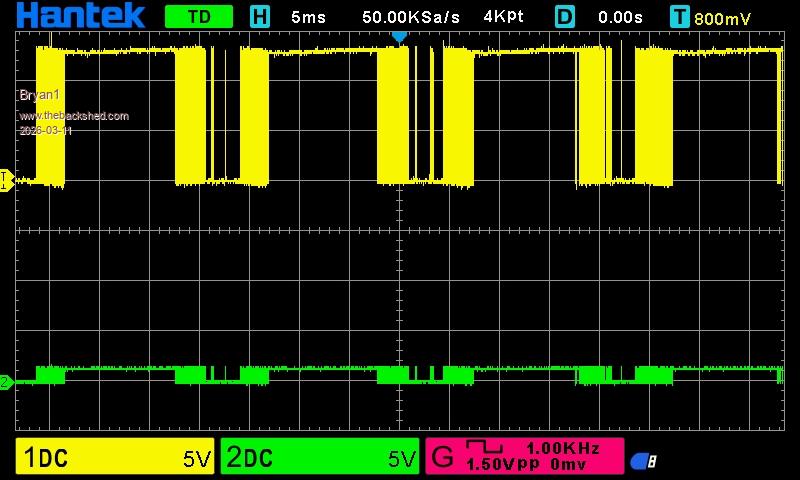Click the 1.00KHz generator frequency value

(x=563, y=449)
